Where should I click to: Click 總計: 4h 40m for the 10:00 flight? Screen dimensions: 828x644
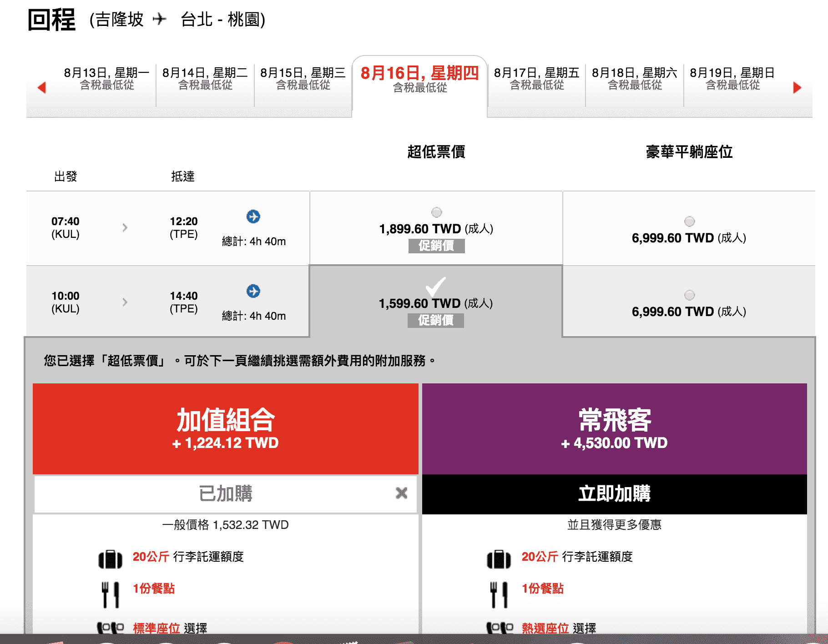[x=254, y=316]
